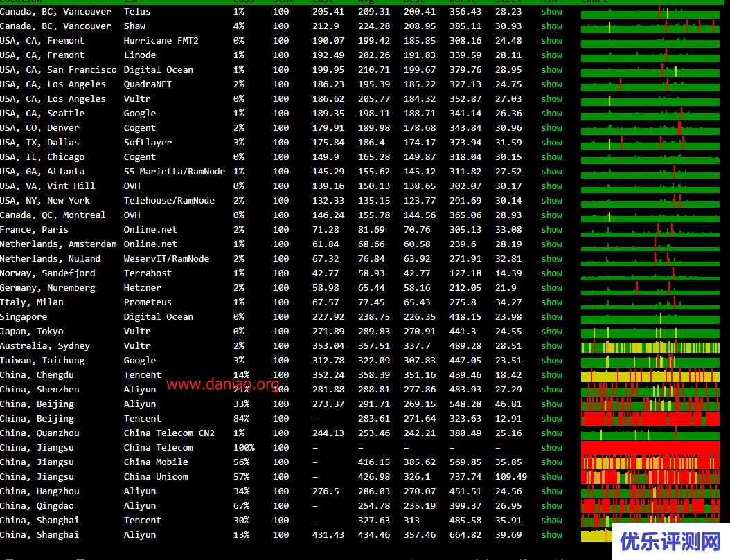The width and height of the screenshot is (730, 560).
Task: Click the Jiangsu China Telecom solid red chart
Action: pyautogui.click(x=650, y=448)
